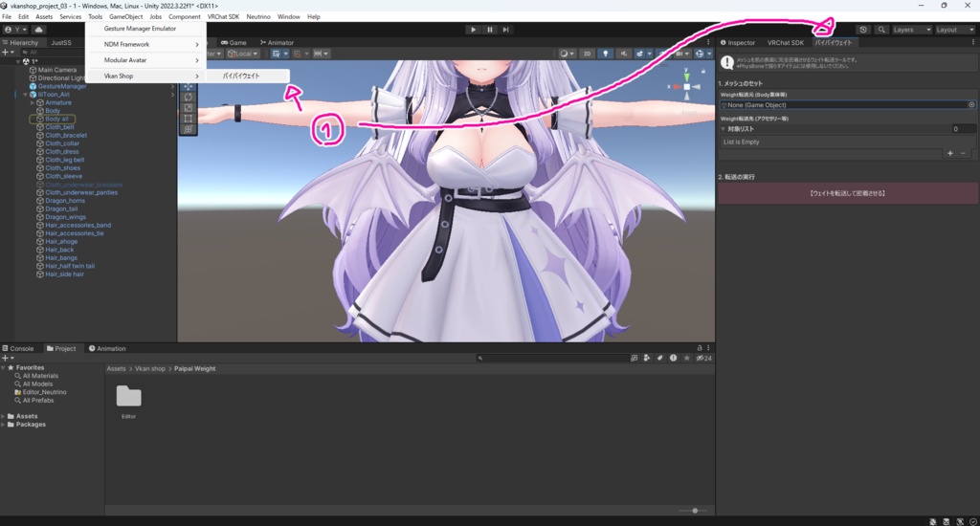The width and height of the screenshot is (980, 526).
Task: Toggle the Project panel lock icon
Action: (x=700, y=348)
